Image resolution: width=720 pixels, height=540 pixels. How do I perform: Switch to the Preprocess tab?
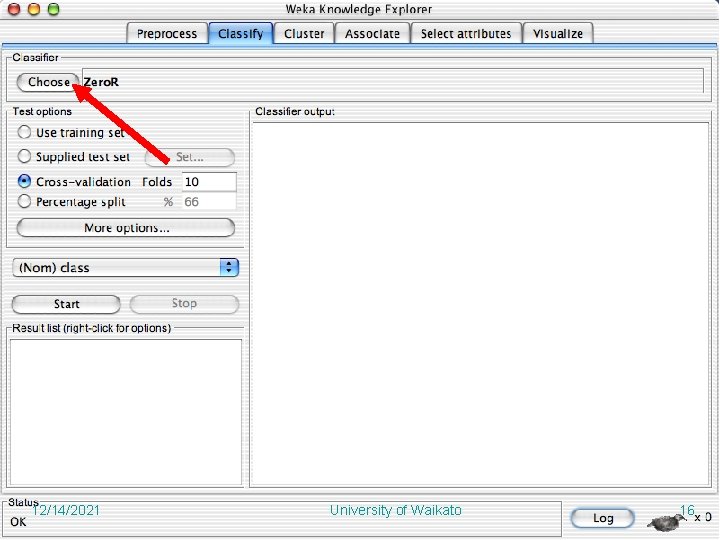point(167,34)
